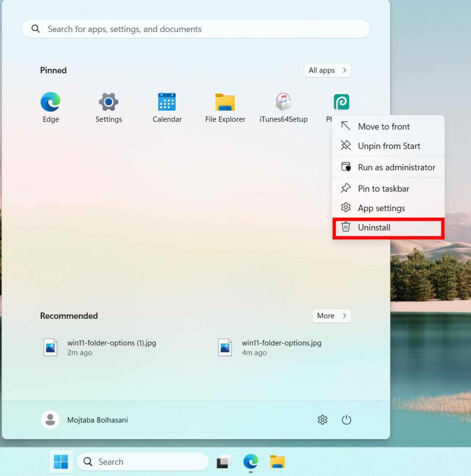
Task: Open App settings from context menu
Action: click(x=381, y=208)
